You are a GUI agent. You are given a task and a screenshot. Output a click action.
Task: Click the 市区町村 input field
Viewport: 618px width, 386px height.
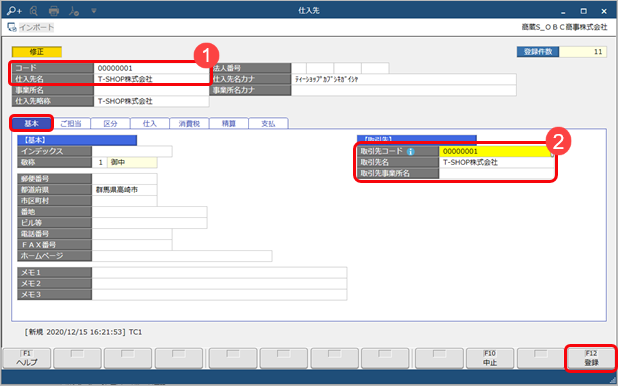click(125, 201)
